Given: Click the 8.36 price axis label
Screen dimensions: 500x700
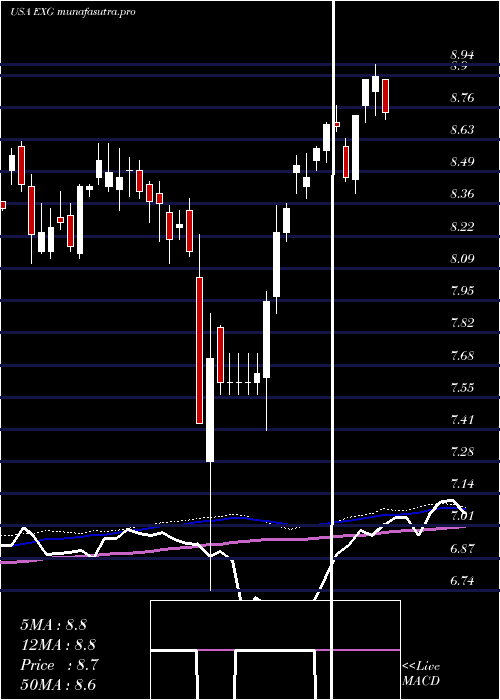Looking at the screenshot, I should (462, 194).
